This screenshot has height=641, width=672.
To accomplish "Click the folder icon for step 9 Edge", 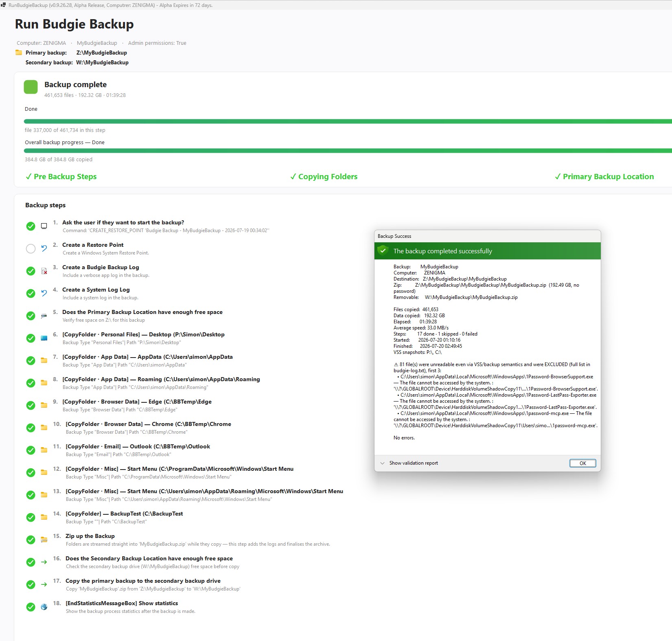I will pyautogui.click(x=44, y=405).
